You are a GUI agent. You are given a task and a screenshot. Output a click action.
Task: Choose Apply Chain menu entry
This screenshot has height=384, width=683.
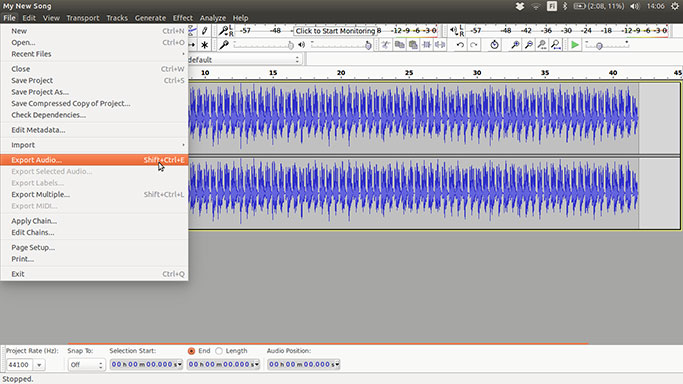point(94,221)
